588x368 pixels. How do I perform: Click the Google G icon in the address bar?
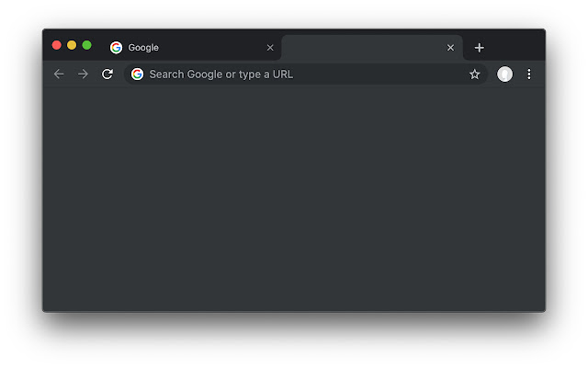click(137, 75)
